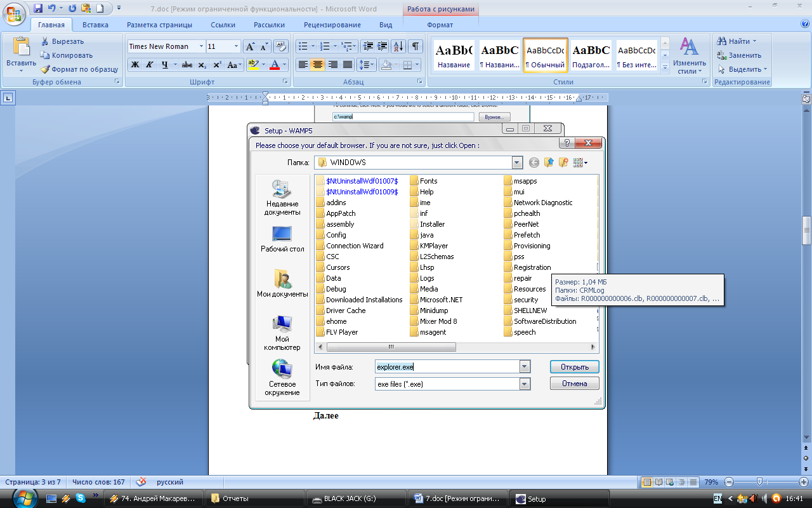Go up one folder level in the dialog
This screenshot has width=812, height=508.
pyautogui.click(x=549, y=163)
